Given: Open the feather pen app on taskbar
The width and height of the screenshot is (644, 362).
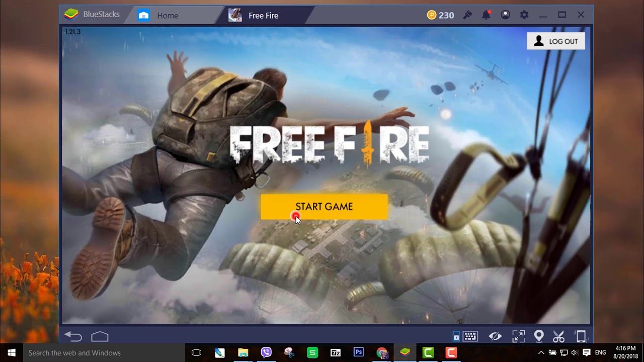Looking at the screenshot, I should (x=220, y=352).
